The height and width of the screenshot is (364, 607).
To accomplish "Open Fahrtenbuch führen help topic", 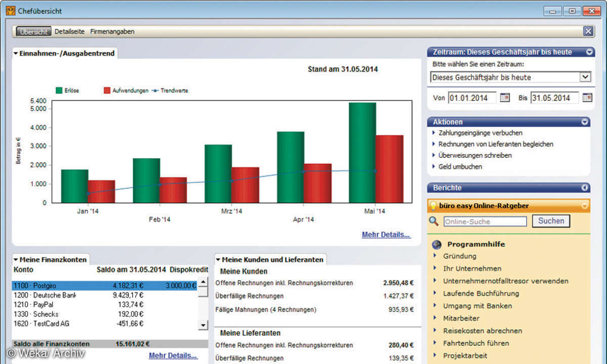I will click(476, 343).
